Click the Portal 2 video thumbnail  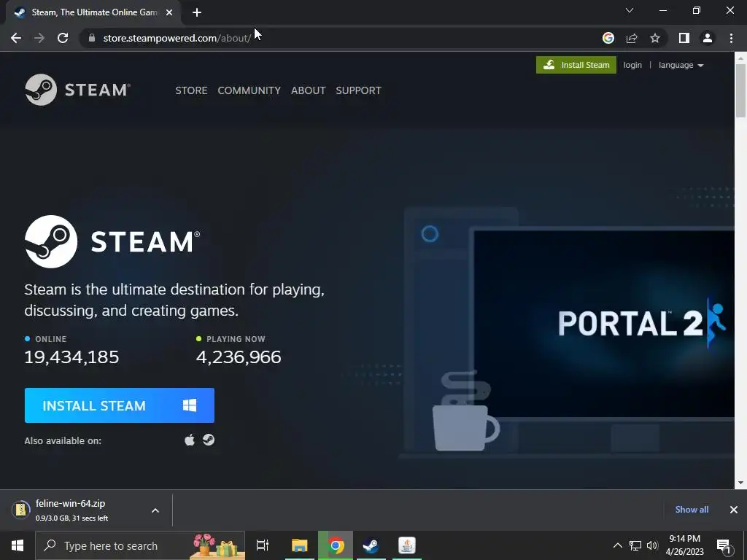tap(603, 323)
